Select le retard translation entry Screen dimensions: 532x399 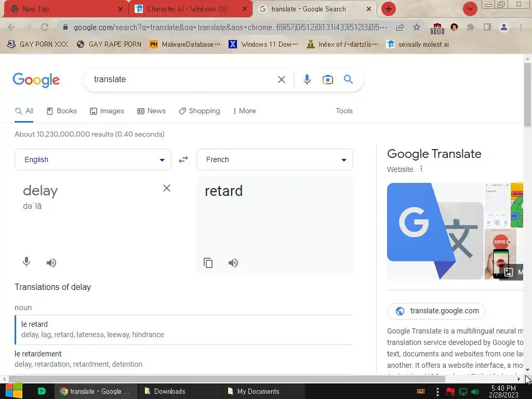click(184, 329)
